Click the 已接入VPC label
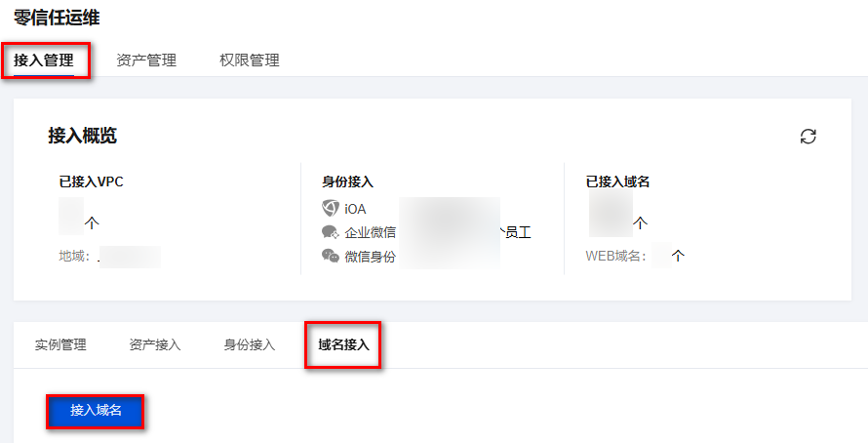The image size is (868, 443). [92, 181]
